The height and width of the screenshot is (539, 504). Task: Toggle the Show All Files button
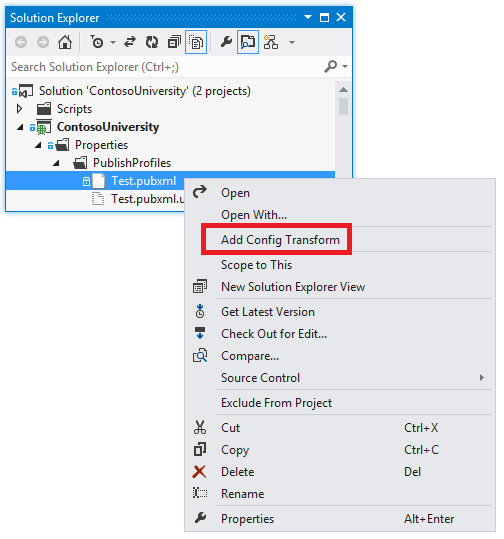pos(196,42)
